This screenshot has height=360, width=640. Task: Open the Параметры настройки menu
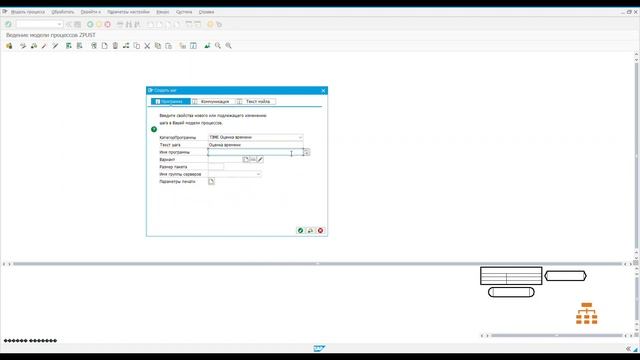tap(128, 12)
